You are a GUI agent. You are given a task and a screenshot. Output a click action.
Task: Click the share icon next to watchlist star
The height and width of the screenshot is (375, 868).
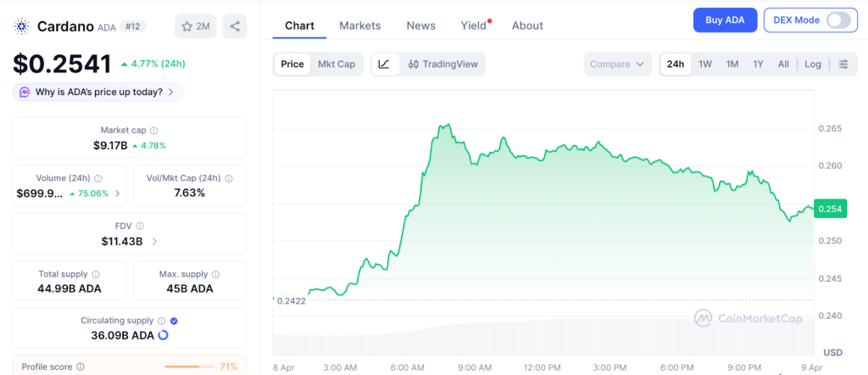235,26
